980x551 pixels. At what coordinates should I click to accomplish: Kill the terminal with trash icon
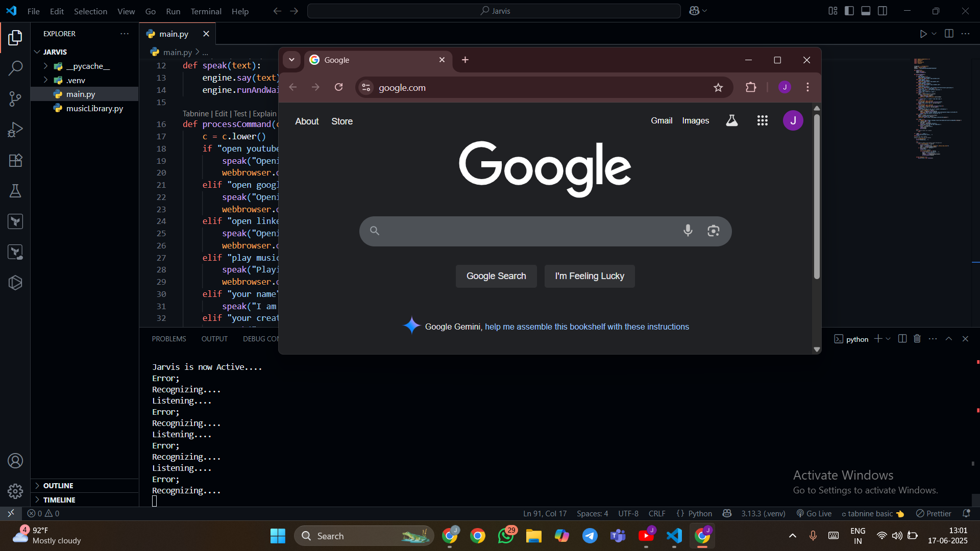point(917,339)
